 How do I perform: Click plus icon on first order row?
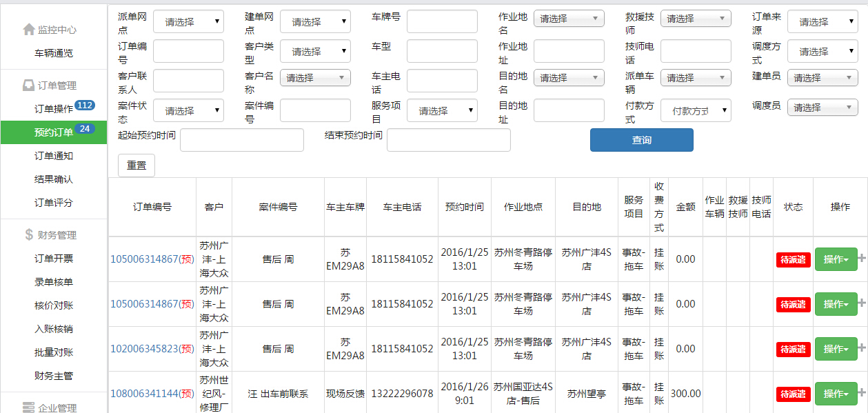click(x=861, y=259)
